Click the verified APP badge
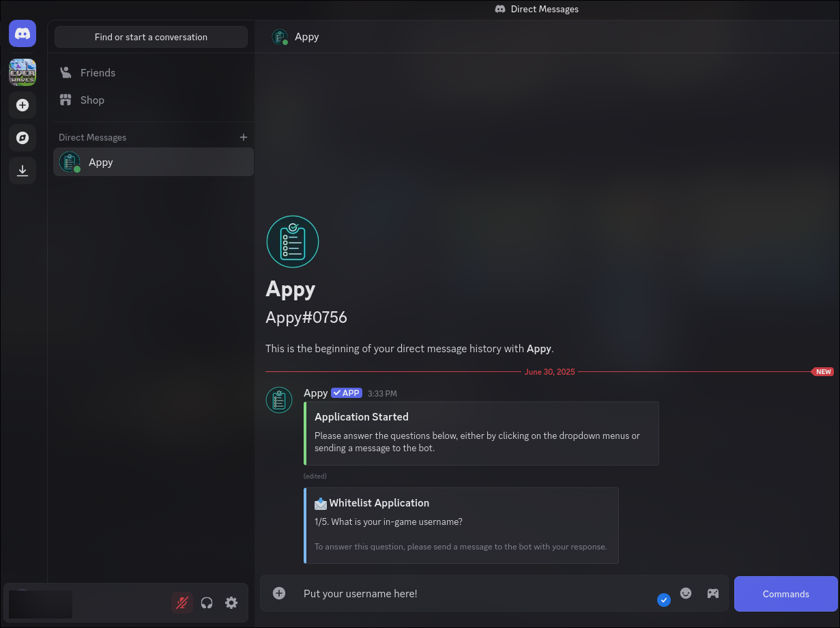 click(x=347, y=393)
